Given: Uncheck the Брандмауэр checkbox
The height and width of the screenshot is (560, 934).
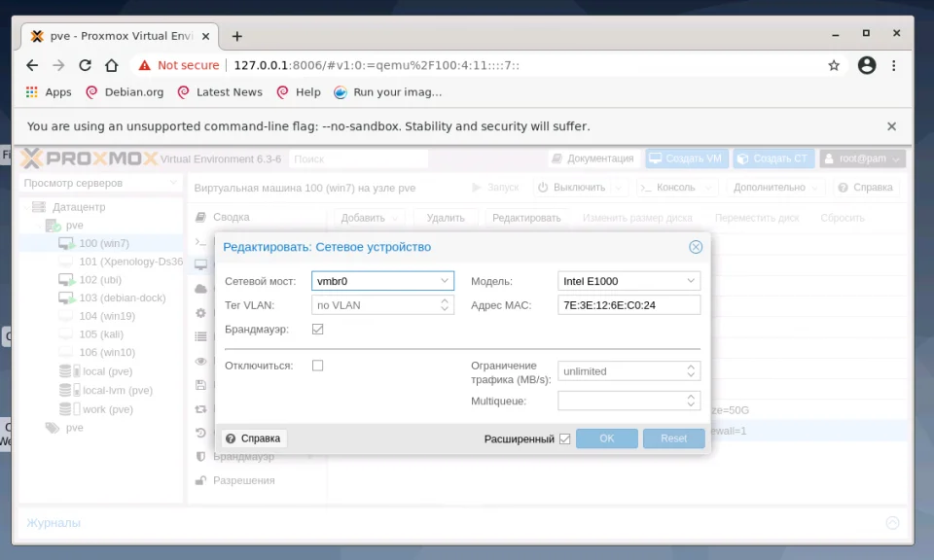Looking at the screenshot, I should [316, 328].
